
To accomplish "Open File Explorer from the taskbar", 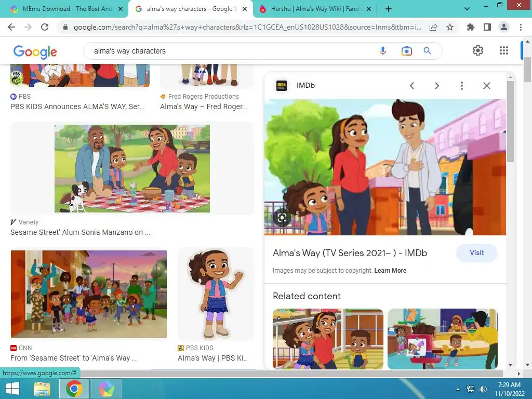I will (42, 389).
